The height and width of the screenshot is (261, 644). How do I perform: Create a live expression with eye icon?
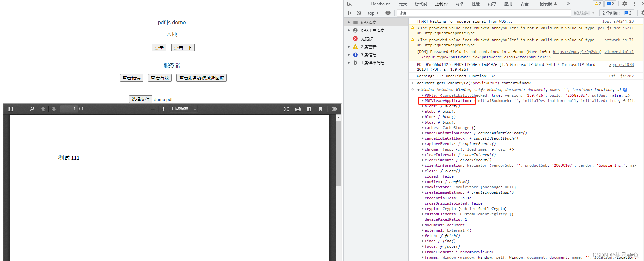(x=388, y=13)
